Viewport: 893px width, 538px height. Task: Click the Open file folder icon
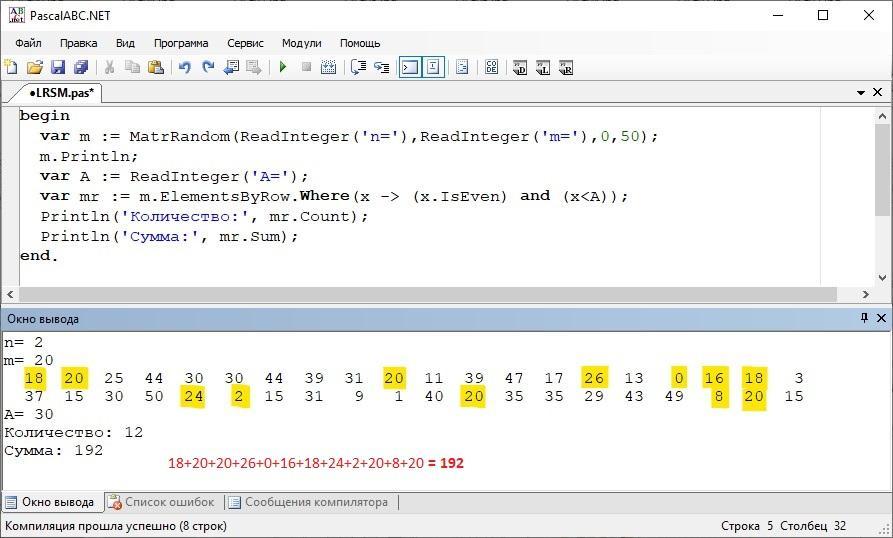34,67
